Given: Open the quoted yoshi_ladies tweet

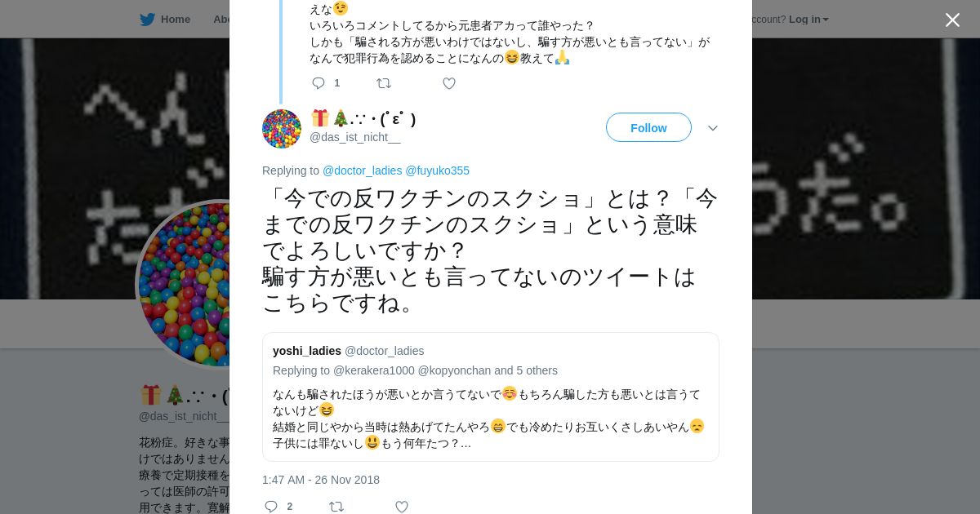Looking at the screenshot, I should pos(491,397).
